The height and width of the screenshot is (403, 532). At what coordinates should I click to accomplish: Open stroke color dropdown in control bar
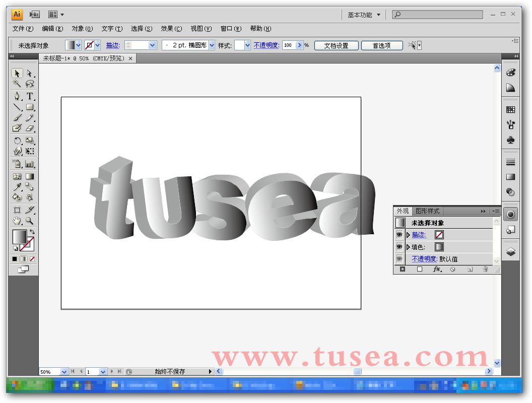click(x=98, y=45)
